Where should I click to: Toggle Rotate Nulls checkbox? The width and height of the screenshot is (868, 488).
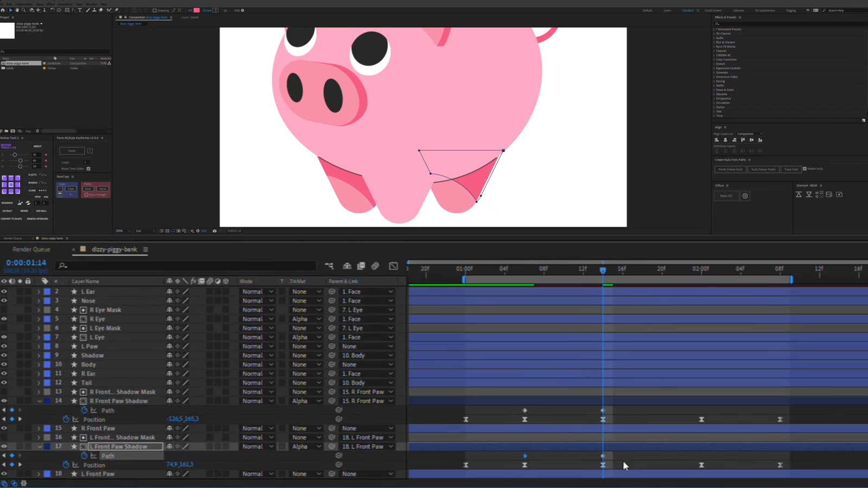(x=805, y=169)
